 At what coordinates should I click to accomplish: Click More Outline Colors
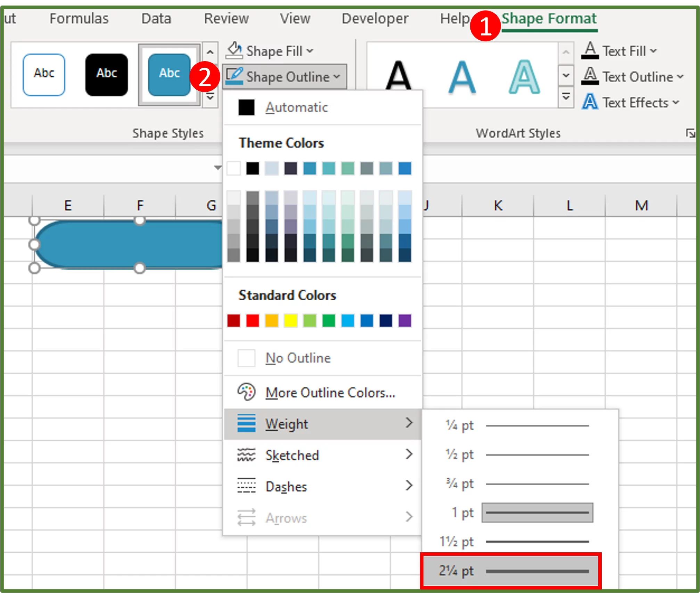pos(330,393)
